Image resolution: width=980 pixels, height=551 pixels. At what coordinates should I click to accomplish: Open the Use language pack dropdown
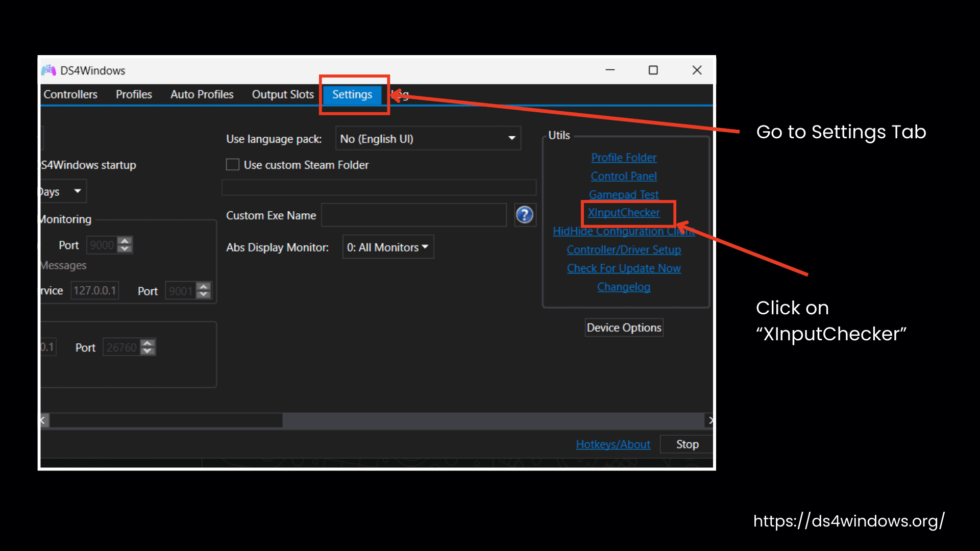coord(428,138)
